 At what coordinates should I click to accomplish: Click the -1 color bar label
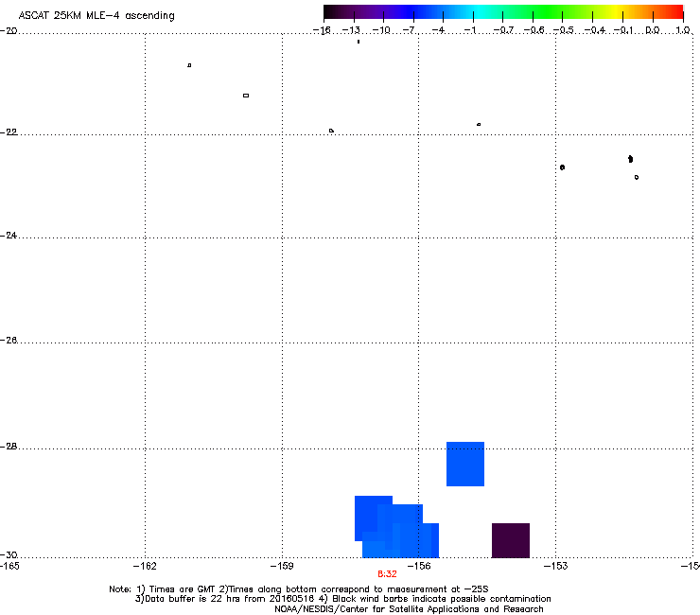pos(469,30)
